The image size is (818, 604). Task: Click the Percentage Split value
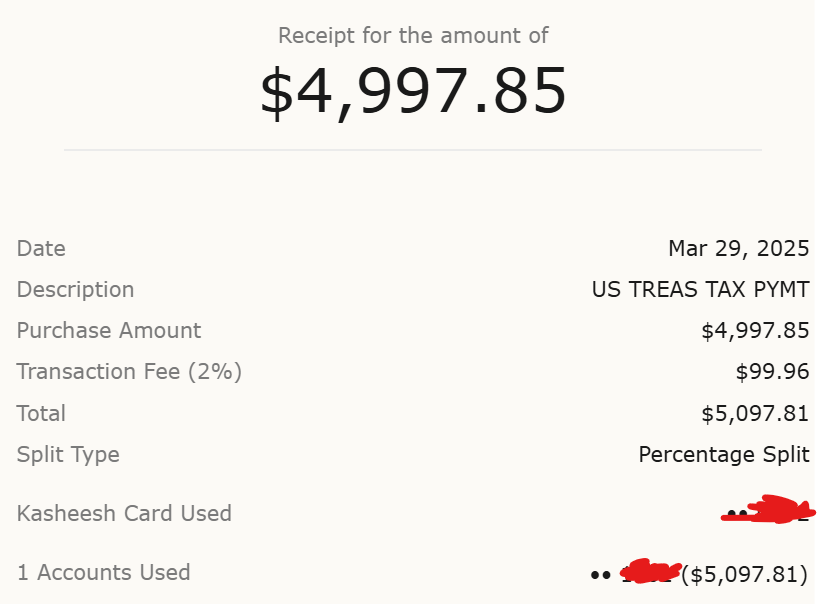pos(724,454)
